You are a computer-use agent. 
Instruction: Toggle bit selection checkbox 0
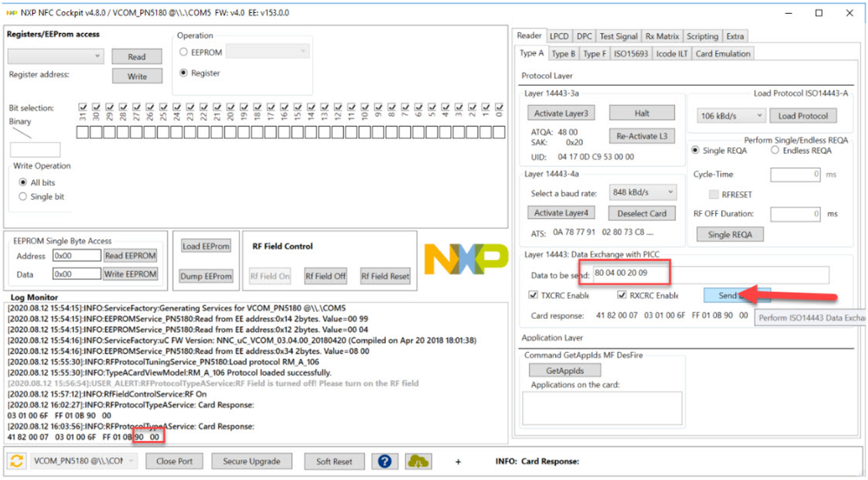[499, 107]
